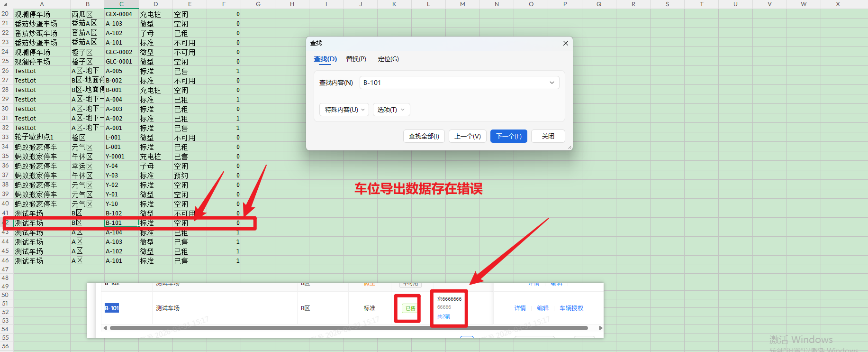Screen dimensions: 868x352
Task: Select cell GLC-0002 in row 24
Action: click(121, 52)
